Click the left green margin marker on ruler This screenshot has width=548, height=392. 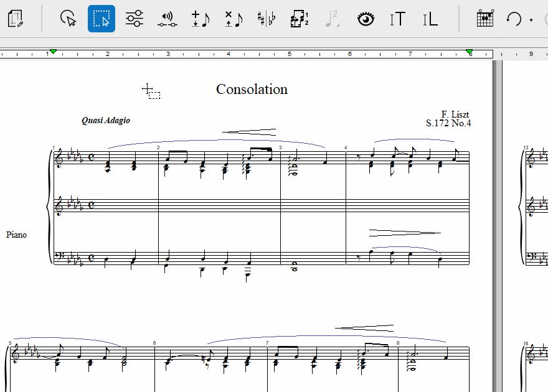53,52
